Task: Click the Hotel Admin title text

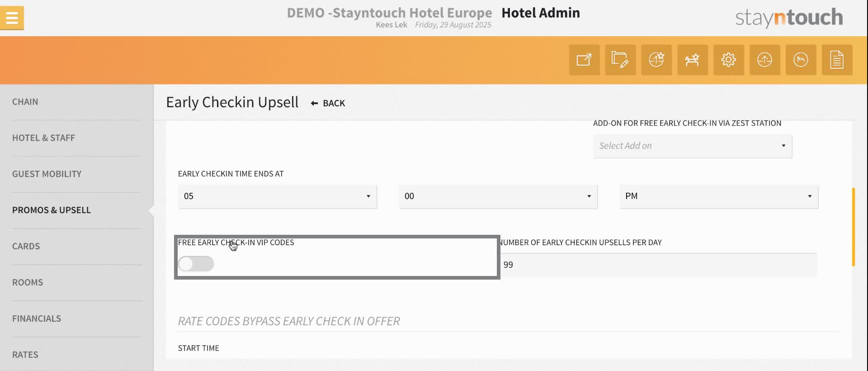Action: (x=541, y=13)
